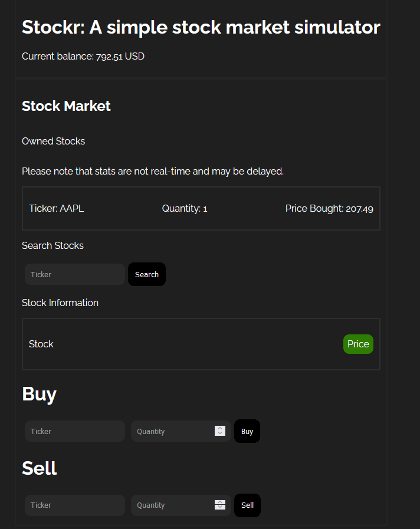This screenshot has width=420, height=529.
Task: Click Price Bought: 207.49 value
Action: pos(329,208)
